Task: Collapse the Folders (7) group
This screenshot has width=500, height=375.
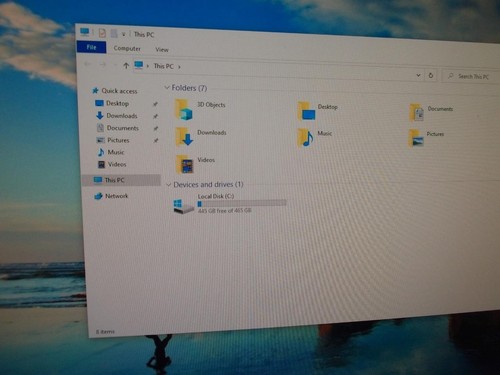Action: click(167, 87)
